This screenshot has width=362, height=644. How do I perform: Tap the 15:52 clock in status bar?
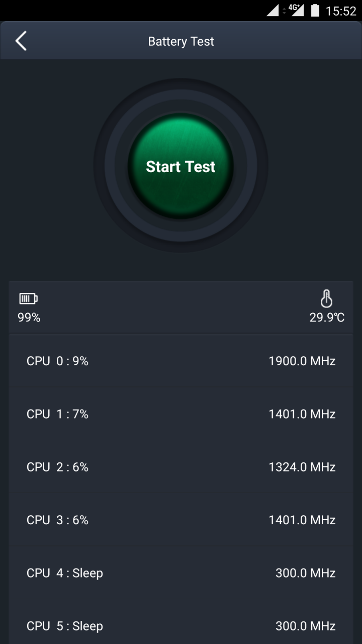pos(341,11)
